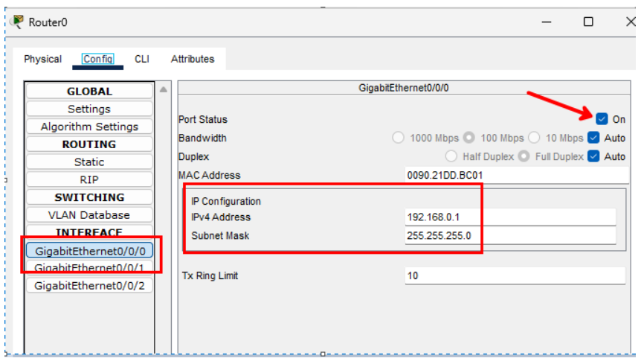
Task: Open the CLI tab
Action: pos(141,59)
